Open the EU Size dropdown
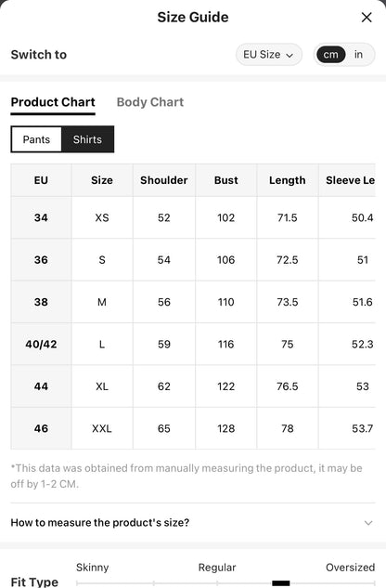Image resolution: width=386 pixels, height=588 pixels. click(269, 55)
